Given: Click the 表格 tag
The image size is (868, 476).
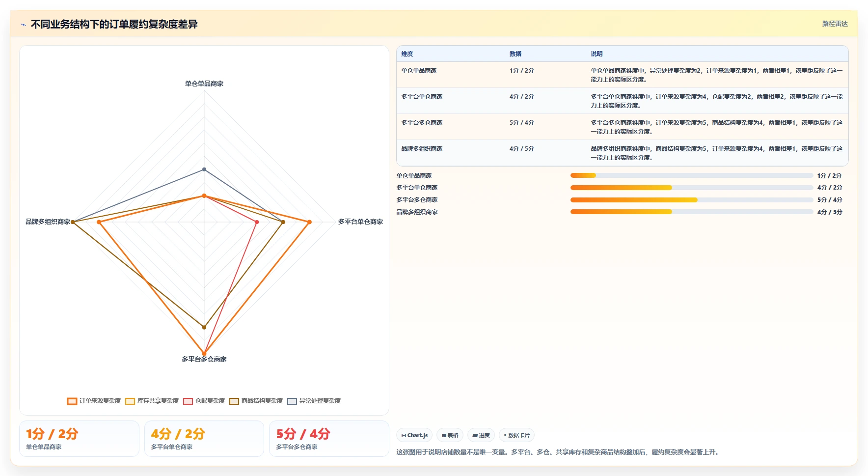Looking at the screenshot, I should pyautogui.click(x=450, y=435).
